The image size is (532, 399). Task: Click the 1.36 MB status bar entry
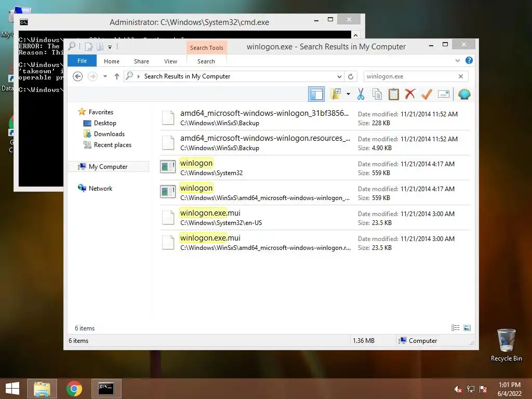364,341
